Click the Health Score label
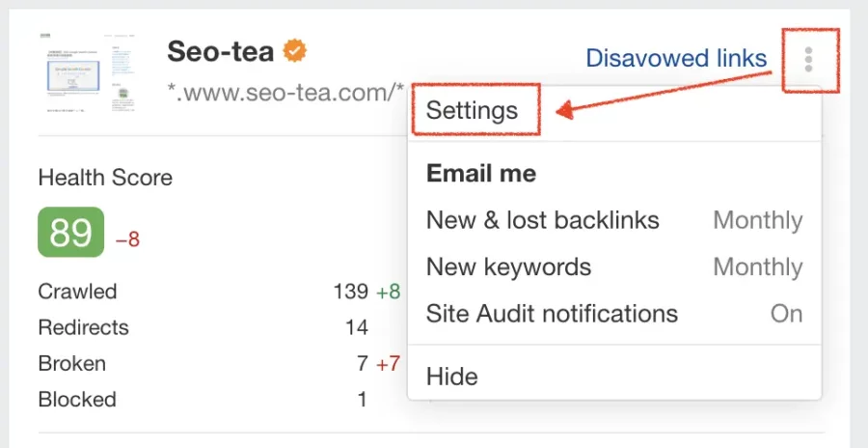 pos(105,178)
